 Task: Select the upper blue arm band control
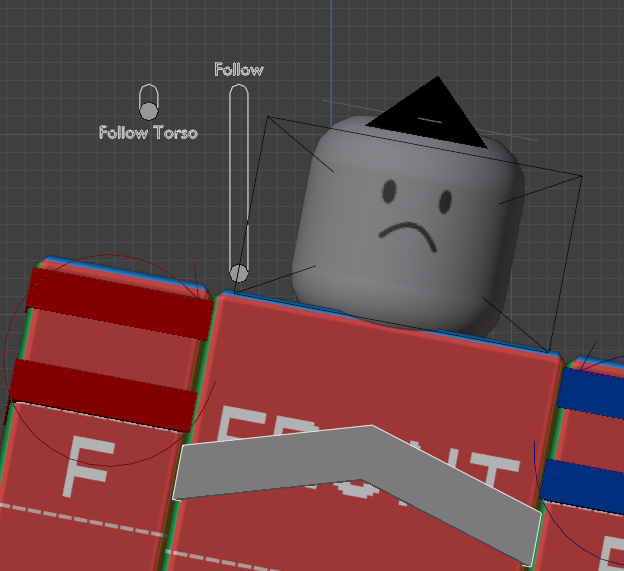[x=591, y=392]
